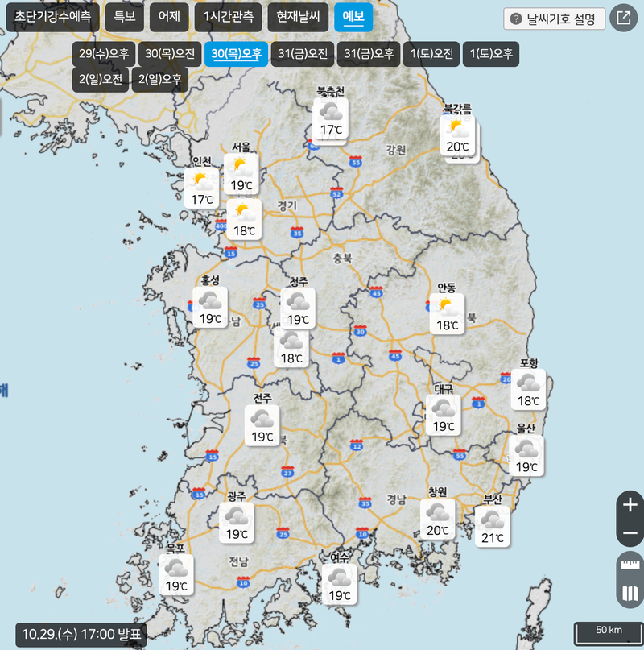The height and width of the screenshot is (650, 644).
Task: Click the folded map layer icon
Action: pos(630,594)
